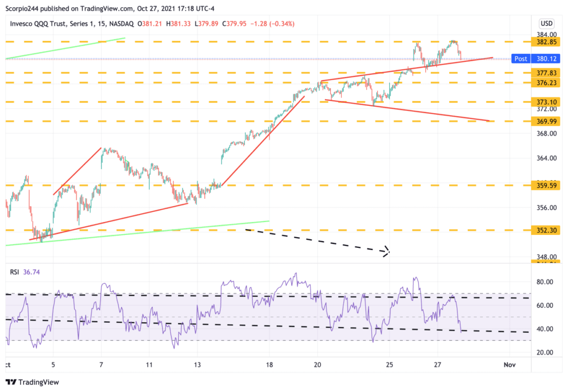The height and width of the screenshot is (392, 568).
Task: Click the USD currency label
Action: click(546, 24)
